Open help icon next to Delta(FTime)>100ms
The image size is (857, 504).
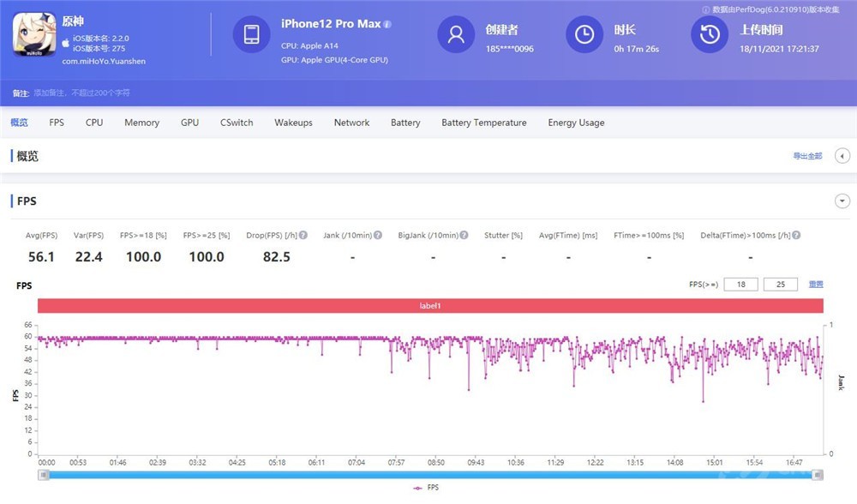point(796,235)
